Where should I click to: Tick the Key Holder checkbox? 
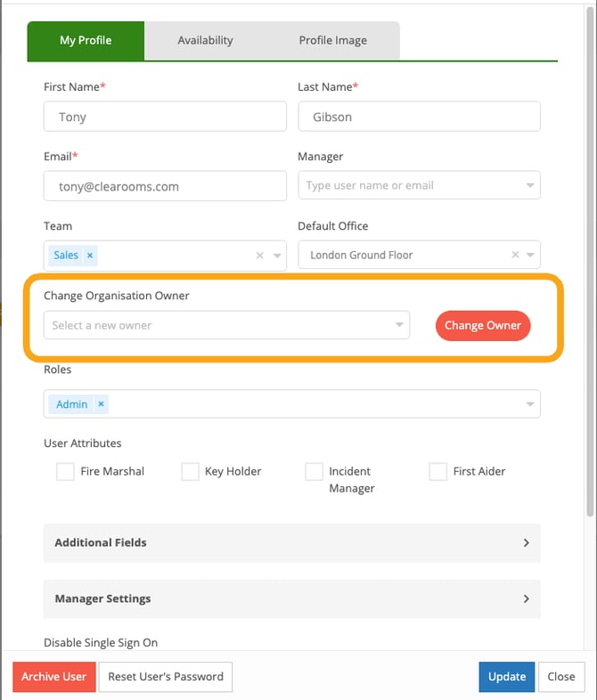pos(190,472)
